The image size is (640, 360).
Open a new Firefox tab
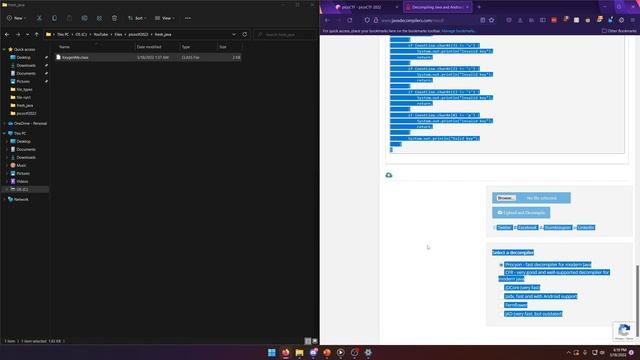click(x=479, y=7)
